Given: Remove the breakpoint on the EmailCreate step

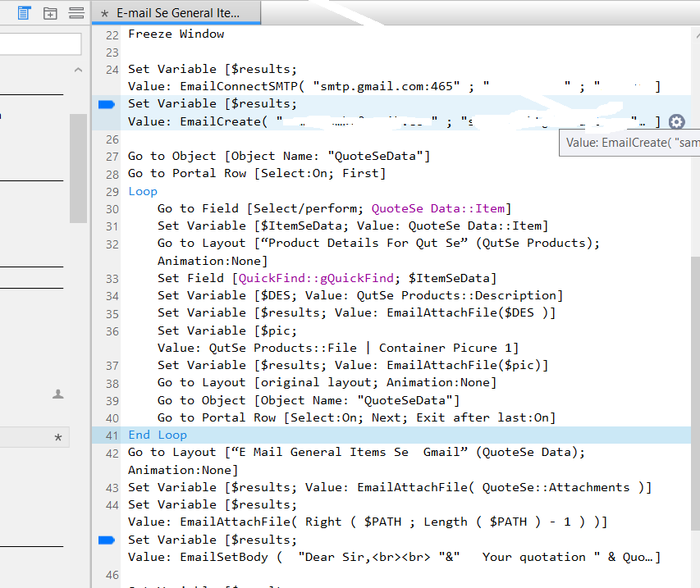Looking at the screenshot, I should [x=106, y=104].
